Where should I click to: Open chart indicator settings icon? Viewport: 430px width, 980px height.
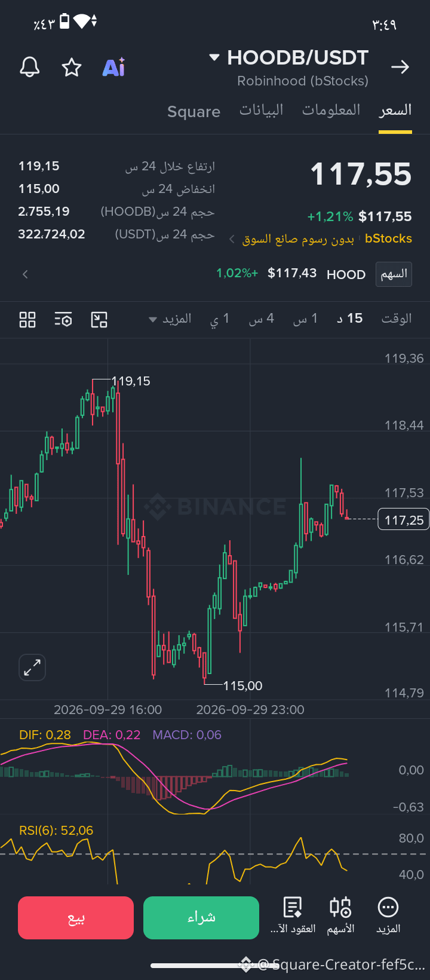pyautogui.click(x=63, y=320)
